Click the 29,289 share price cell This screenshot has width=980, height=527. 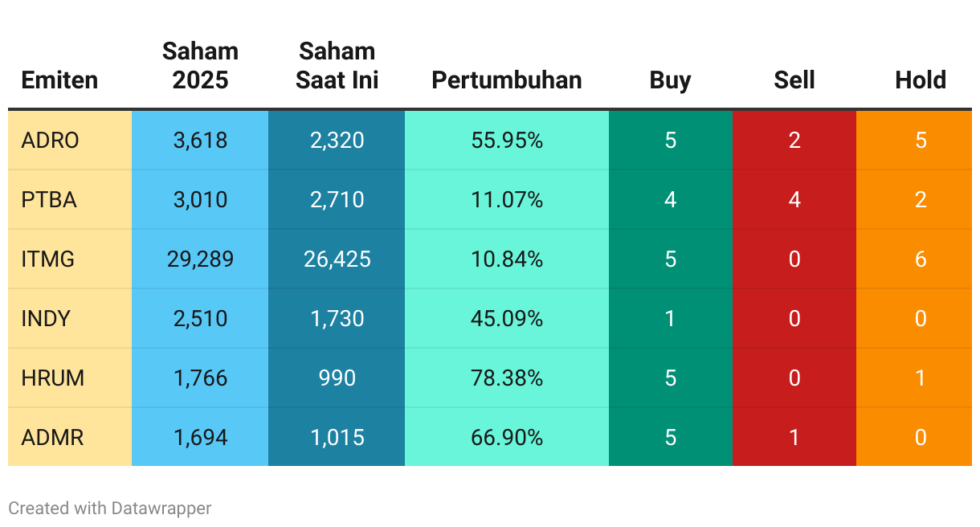tap(200, 259)
